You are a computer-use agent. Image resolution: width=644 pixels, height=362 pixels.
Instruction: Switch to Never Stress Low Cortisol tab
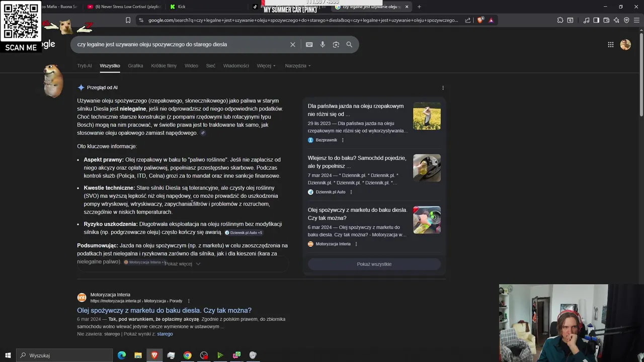tap(123, 7)
